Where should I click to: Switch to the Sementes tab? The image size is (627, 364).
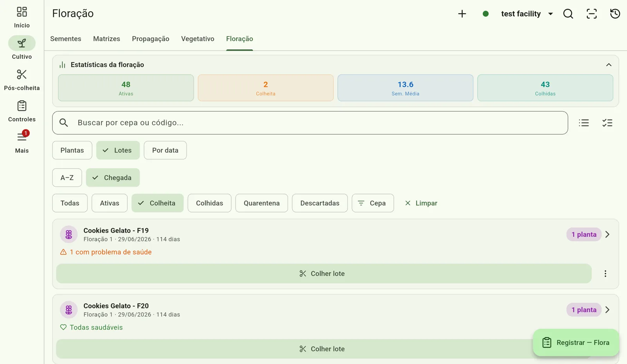click(x=66, y=39)
